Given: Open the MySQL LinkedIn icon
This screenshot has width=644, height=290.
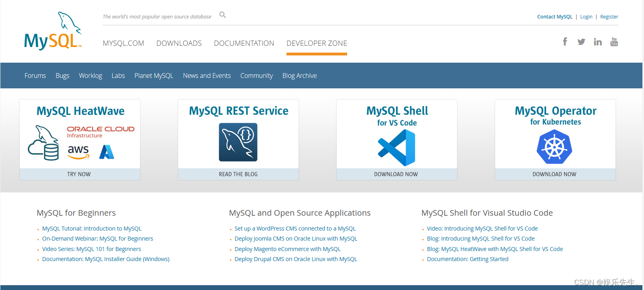Looking at the screenshot, I should tap(597, 42).
